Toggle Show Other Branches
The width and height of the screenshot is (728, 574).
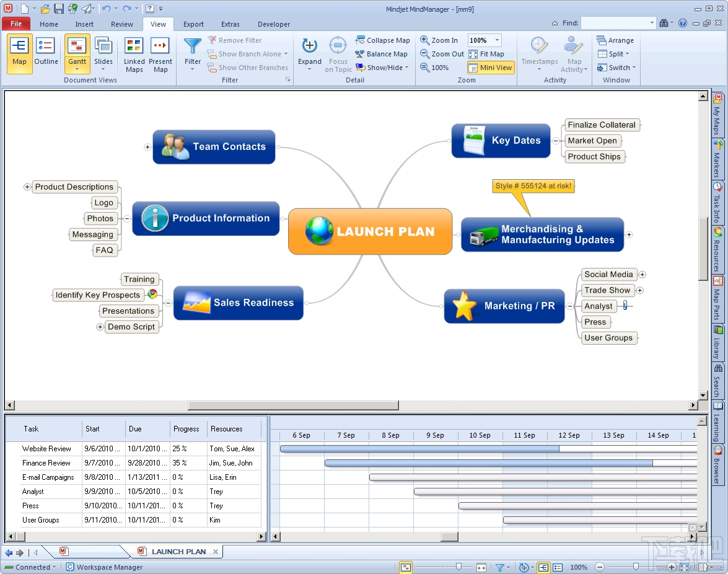[x=250, y=68]
